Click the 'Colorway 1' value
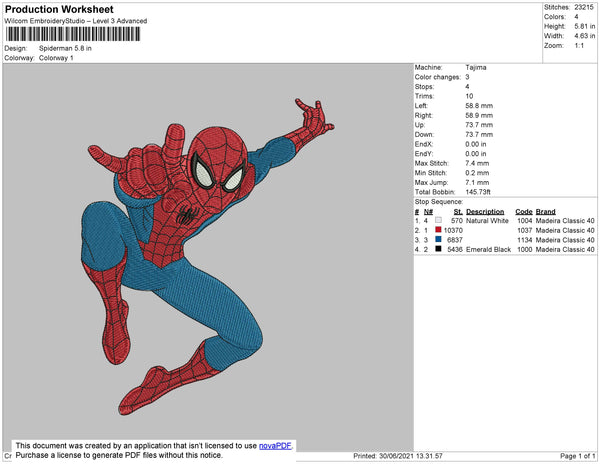This screenshot has height=464, width=600. point(56,58)
